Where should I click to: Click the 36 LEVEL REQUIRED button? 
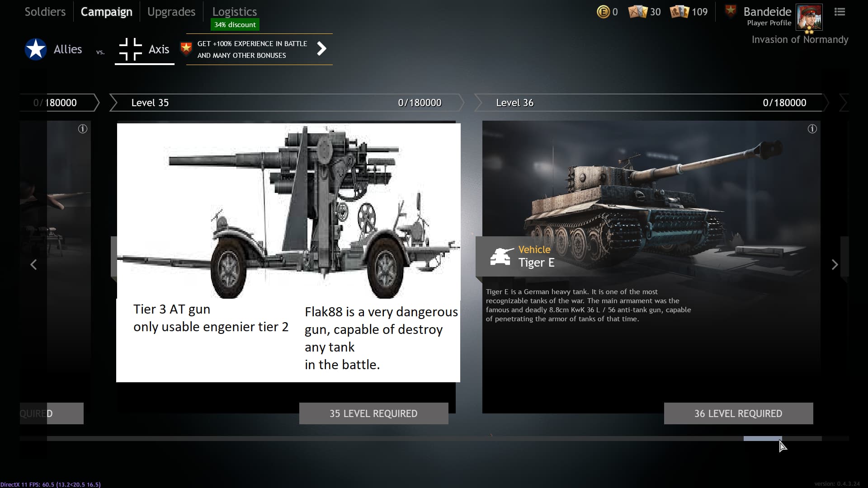tap(738, 413)
